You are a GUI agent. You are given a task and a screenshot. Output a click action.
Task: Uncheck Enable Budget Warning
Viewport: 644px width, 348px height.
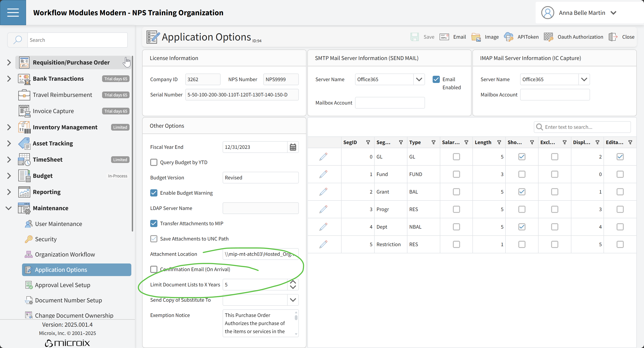point(154,193)
